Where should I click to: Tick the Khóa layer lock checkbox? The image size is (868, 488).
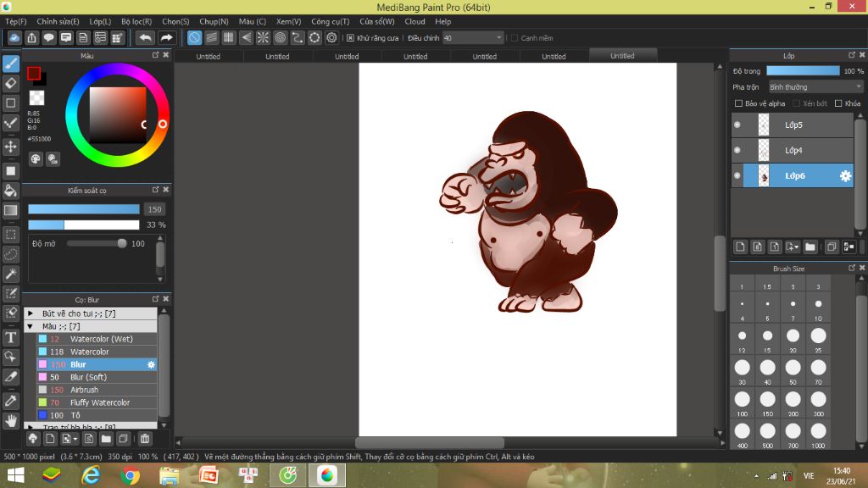point(838,103)
